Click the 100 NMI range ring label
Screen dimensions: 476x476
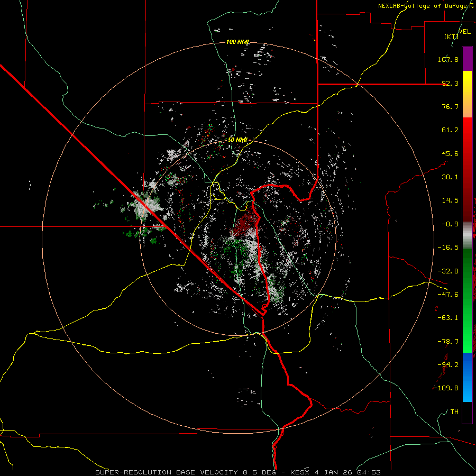[238, 42]
